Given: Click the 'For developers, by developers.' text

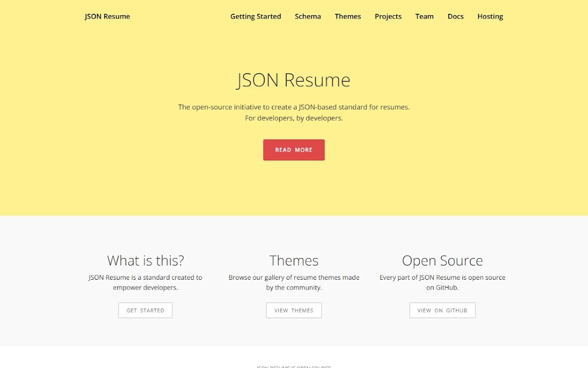Looking at the screenshot, I should 294,118.
